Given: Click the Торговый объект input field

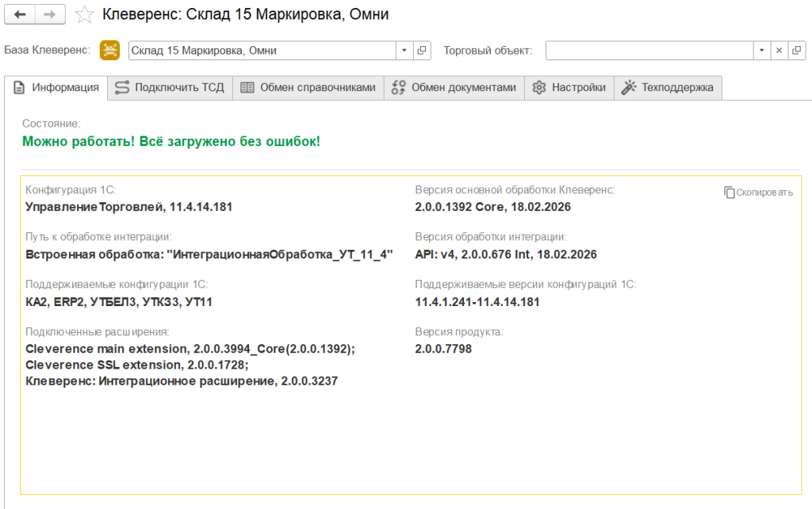Looking at the screenshot, I should pyautogui.click(x=649, y=50).
